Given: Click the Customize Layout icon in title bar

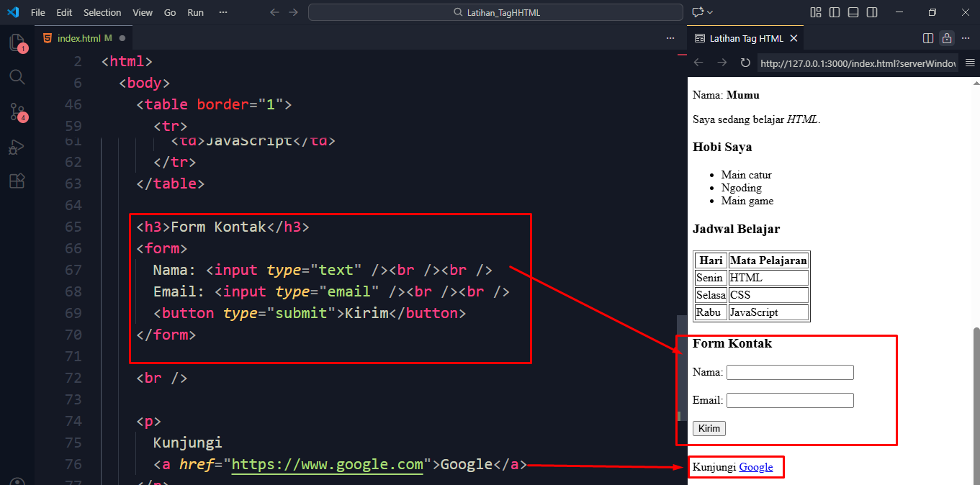Looking at the screenshot, I should [x=816, y=12].
